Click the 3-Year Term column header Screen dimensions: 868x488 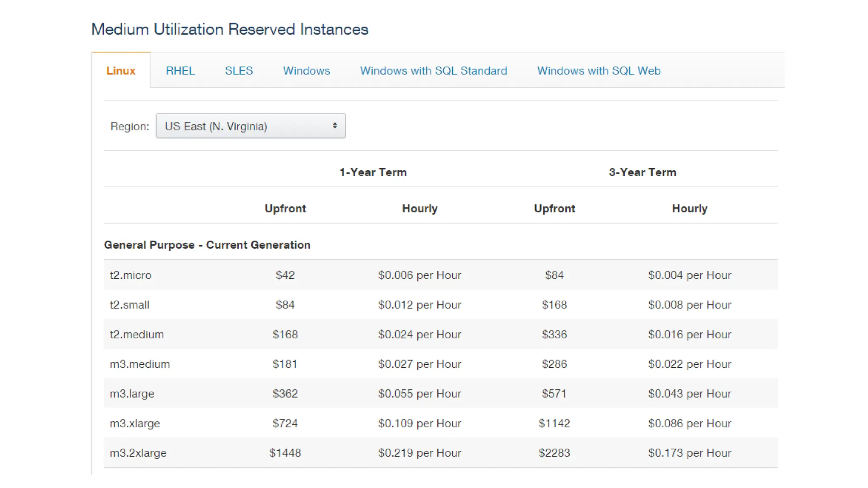point(642,172)
